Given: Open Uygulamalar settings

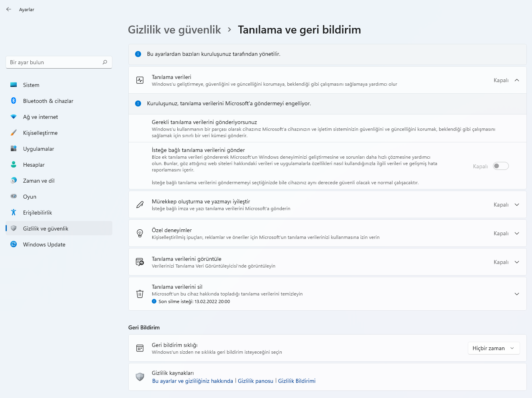Looking at the screenshot, I should pyautogui.click(x=59, y=149).
